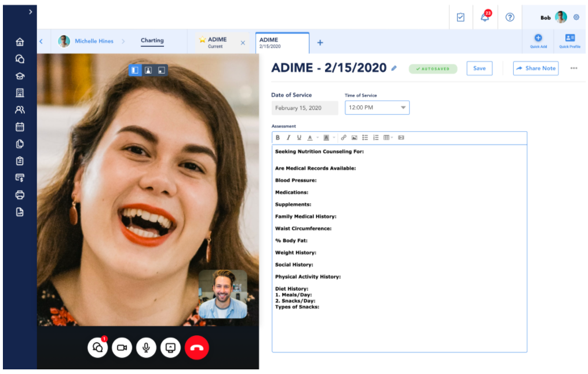This screenshot has height=374, width=588.
Task: Expand the left sidebar with the chevron
Action: coord(30,12)
